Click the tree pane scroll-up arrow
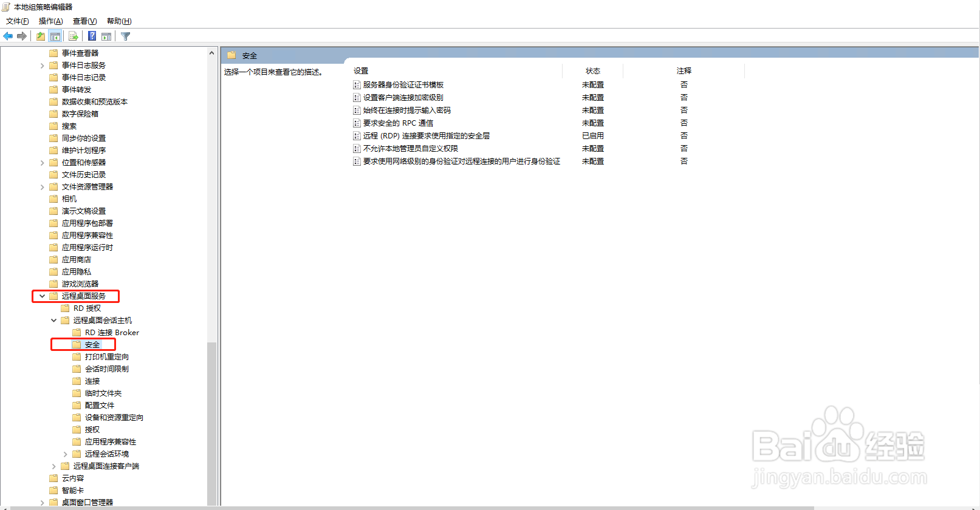This screenshot has height=510, width=980. click(211, 53)
